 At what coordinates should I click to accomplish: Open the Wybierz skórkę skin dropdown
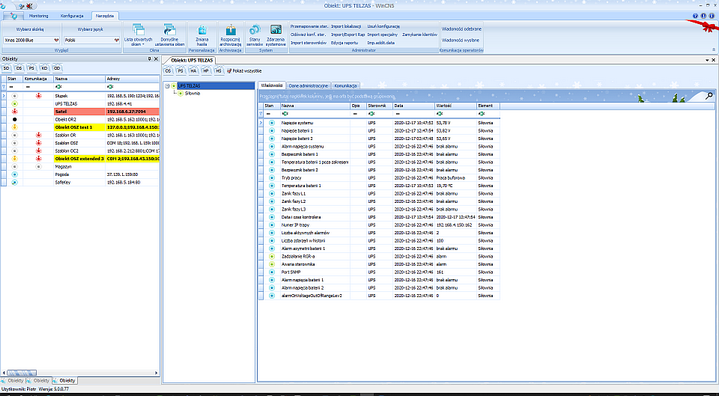[57, 40]
